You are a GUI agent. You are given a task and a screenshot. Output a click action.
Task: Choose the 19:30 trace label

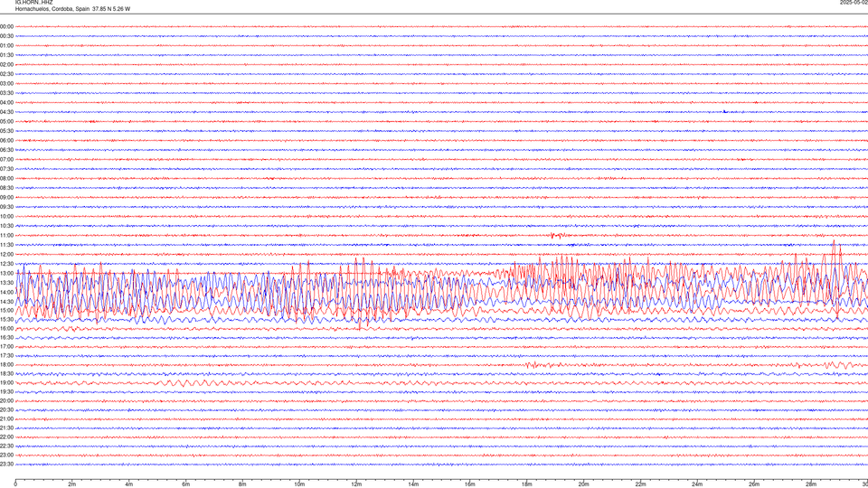(x=6, y=391)
